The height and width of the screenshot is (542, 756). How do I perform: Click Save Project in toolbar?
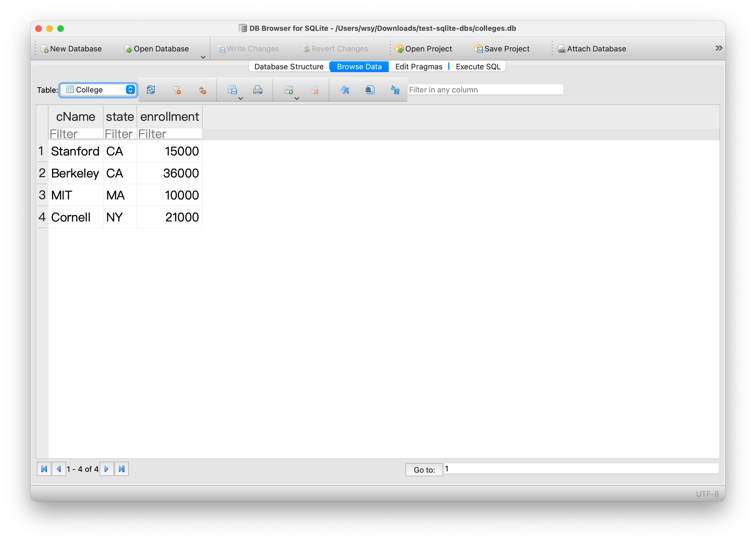pos(502,49)
